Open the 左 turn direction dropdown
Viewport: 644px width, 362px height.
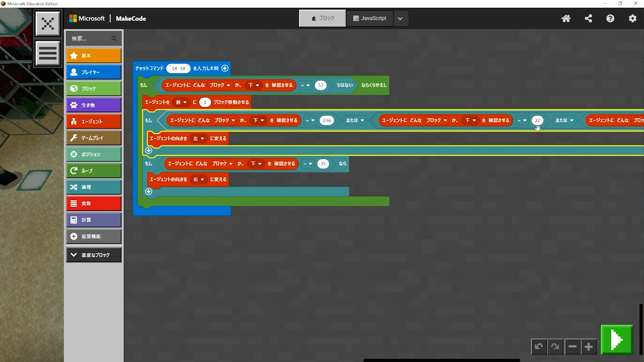coord(199,138)
